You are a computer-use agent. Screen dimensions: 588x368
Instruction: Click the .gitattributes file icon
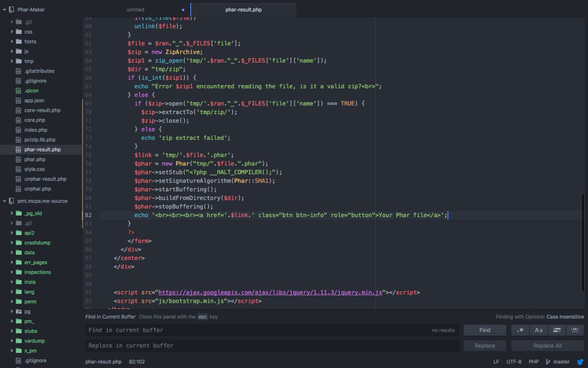pos(19,71)
